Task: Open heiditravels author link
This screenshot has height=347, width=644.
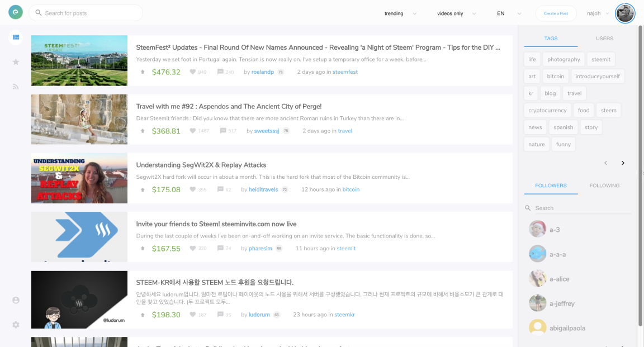Action: 263,189
